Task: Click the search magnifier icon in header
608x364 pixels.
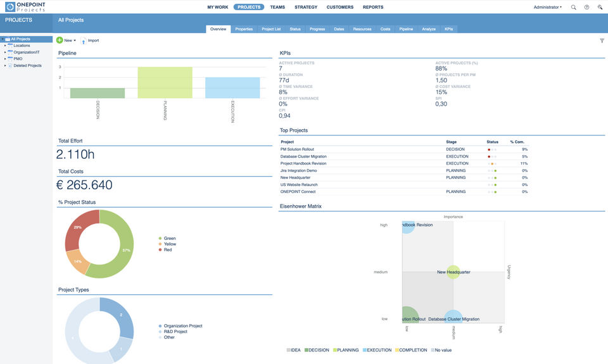Action: tap(574, 7)
